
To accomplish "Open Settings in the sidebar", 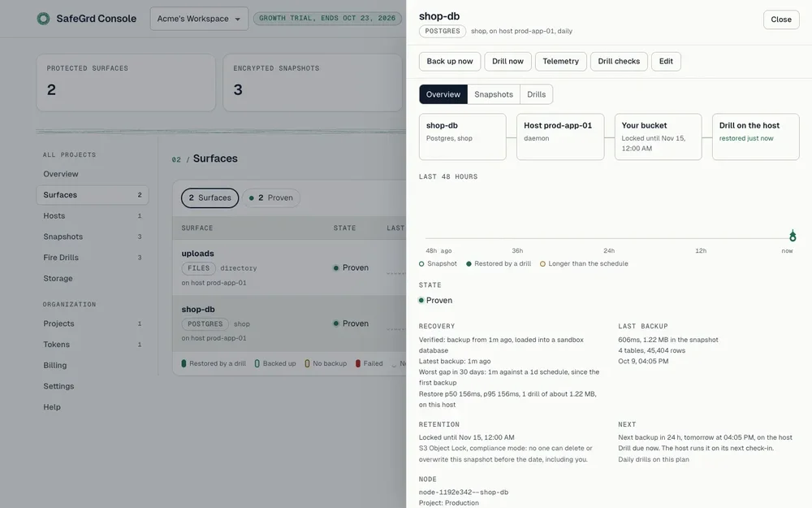I will (93, 386).
